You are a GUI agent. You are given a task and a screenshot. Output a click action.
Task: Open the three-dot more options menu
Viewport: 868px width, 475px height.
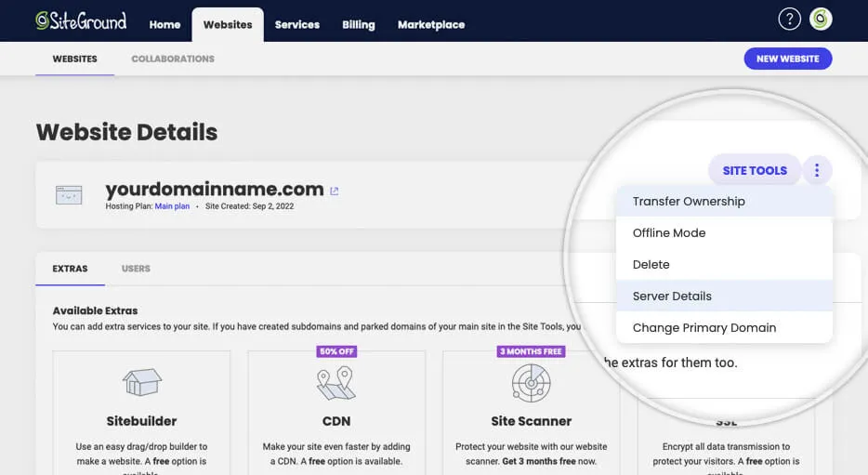817,170
